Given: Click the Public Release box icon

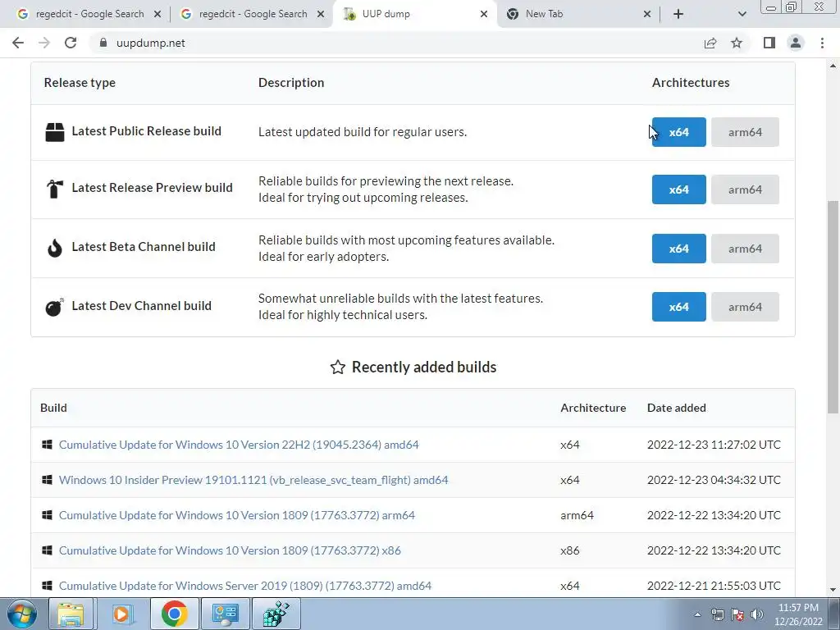Looking at the screenshot, I should [55, 132].
